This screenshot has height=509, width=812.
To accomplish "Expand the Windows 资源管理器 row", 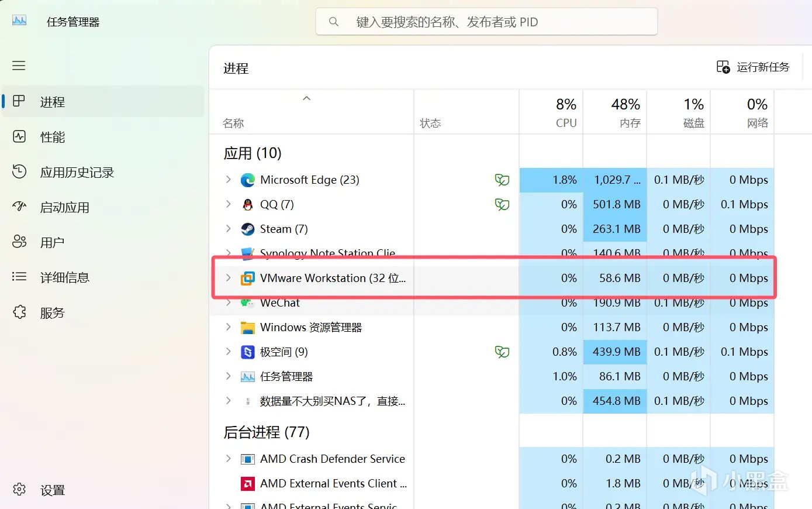I will 228,327.
